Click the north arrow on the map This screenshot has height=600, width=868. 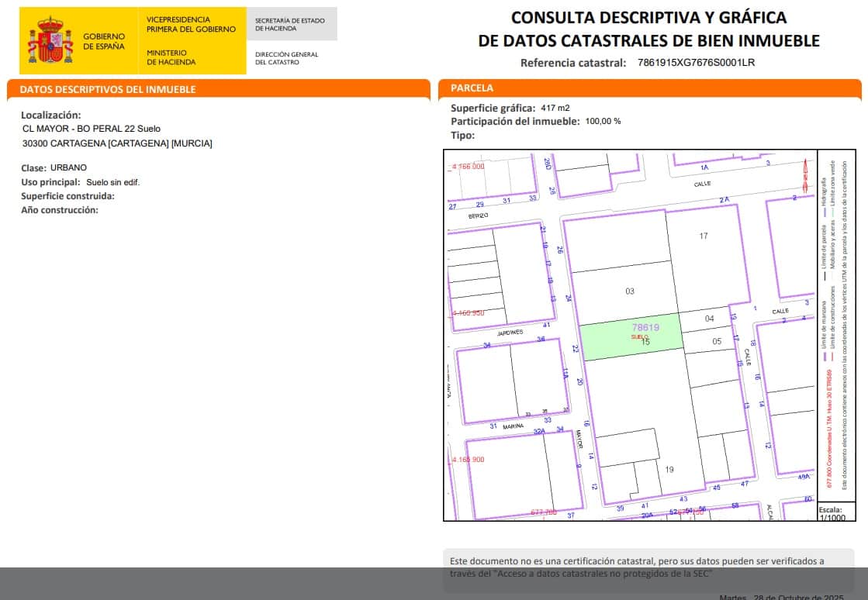[804, 177]
